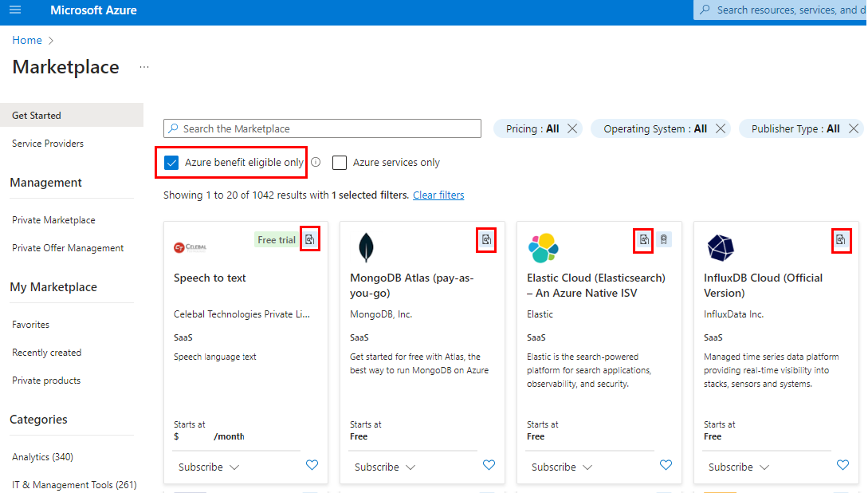Open MongoDB Atlas (pay-as-you-go) title
The image size is (868, 493).
point(412,286)
